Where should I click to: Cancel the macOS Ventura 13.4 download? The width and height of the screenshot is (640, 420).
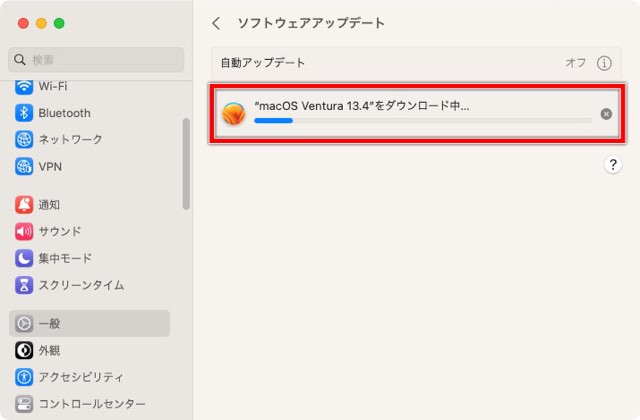tap(606, 114)
